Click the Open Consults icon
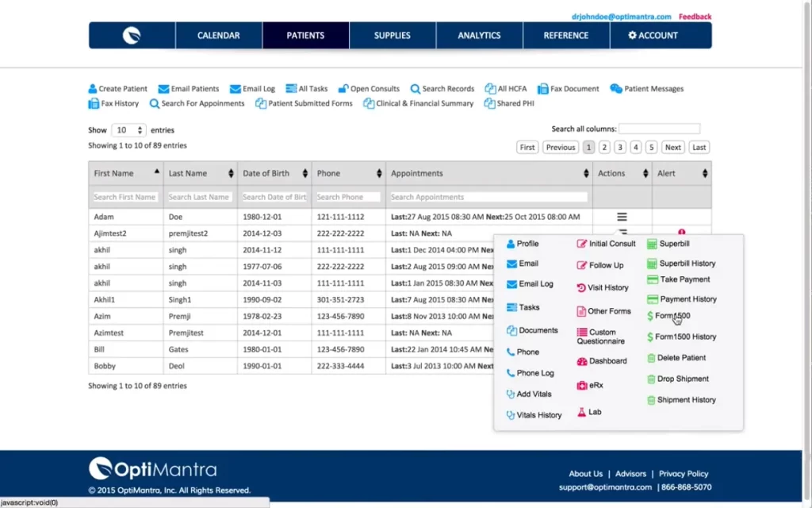The height and width of the screenshot is (508, 812). 343,88
